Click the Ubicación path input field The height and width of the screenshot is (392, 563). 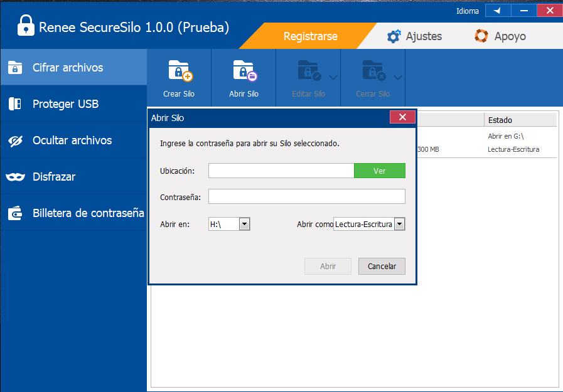pyautogui.click(x=281, y=171)
